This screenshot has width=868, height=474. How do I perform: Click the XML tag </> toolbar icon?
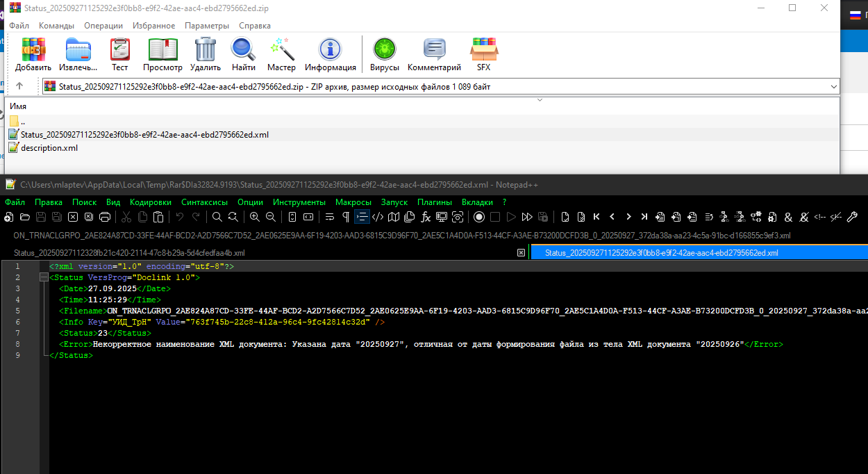(378, 217)
